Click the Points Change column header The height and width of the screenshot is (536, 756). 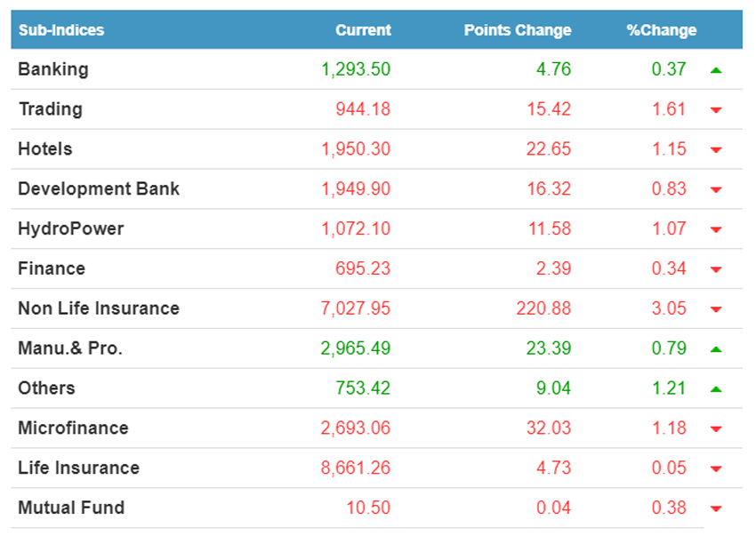click(x=517, y=30)
